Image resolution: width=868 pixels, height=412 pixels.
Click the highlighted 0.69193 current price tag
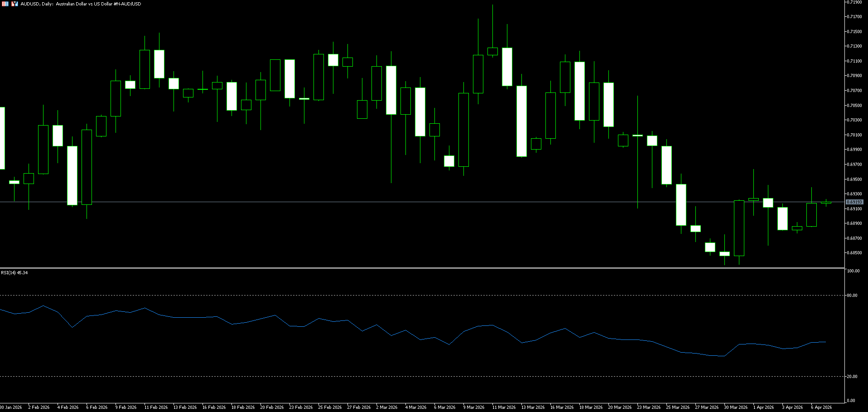[x=854, y=202]
